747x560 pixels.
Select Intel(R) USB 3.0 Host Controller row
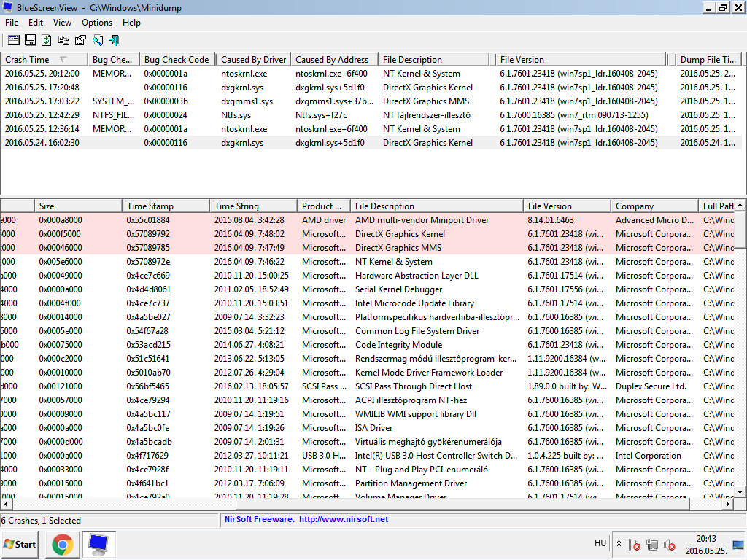368,455
